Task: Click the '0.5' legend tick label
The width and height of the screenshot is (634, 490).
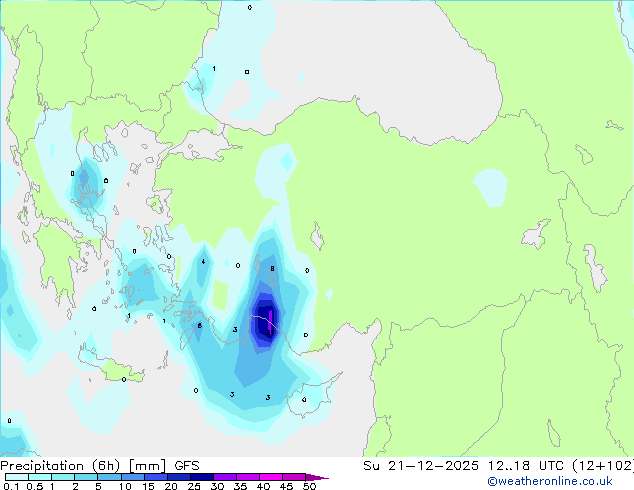Action: tap(35, 486)
